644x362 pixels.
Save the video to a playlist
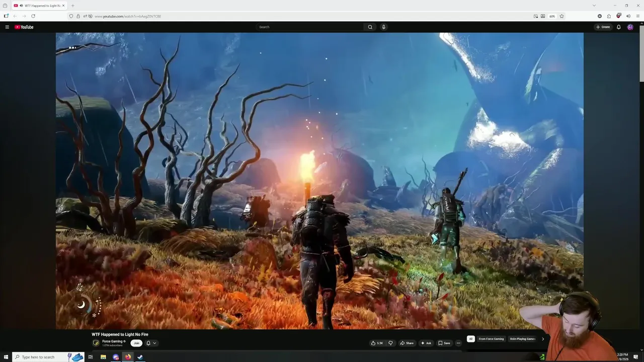coord(444,343)
